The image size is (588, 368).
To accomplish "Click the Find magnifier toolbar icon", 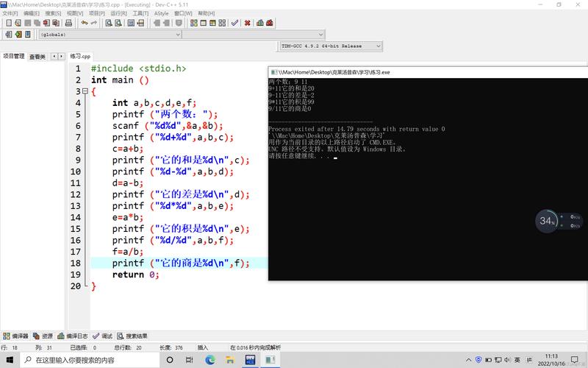I will 108,23.
